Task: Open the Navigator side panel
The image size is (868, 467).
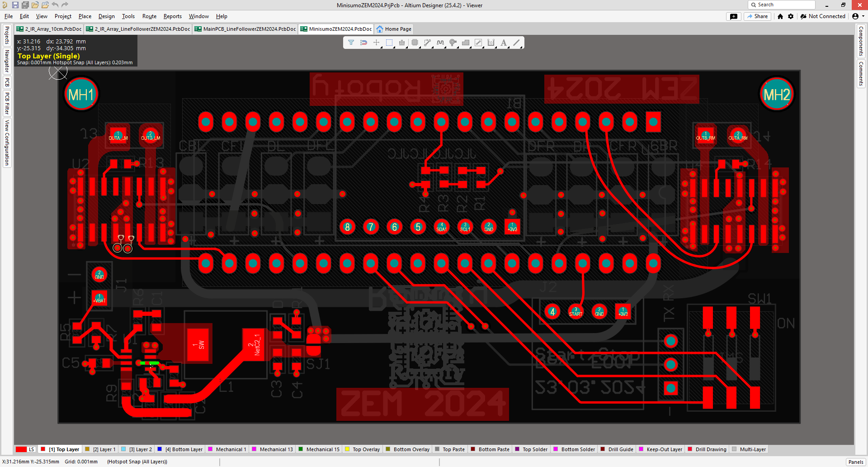Action: pos(7,61)
